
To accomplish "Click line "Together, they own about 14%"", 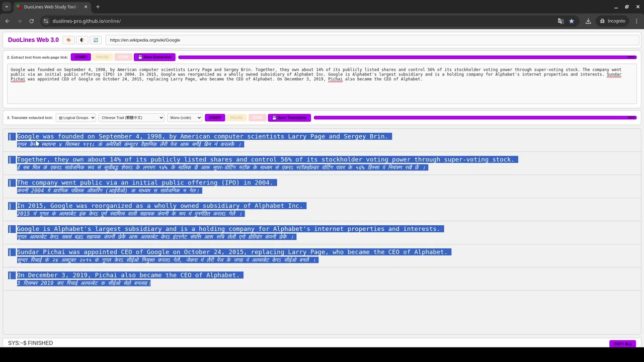I will coord(266,159).
